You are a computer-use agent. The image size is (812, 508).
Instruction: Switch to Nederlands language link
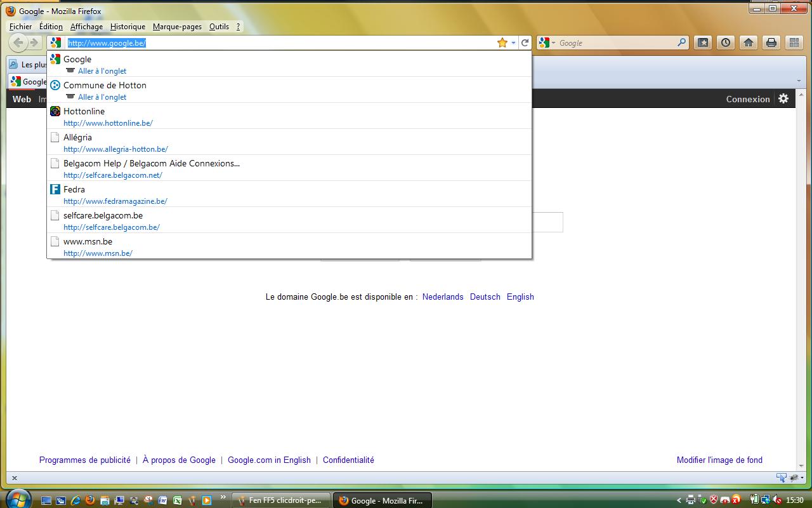[443, 297]
